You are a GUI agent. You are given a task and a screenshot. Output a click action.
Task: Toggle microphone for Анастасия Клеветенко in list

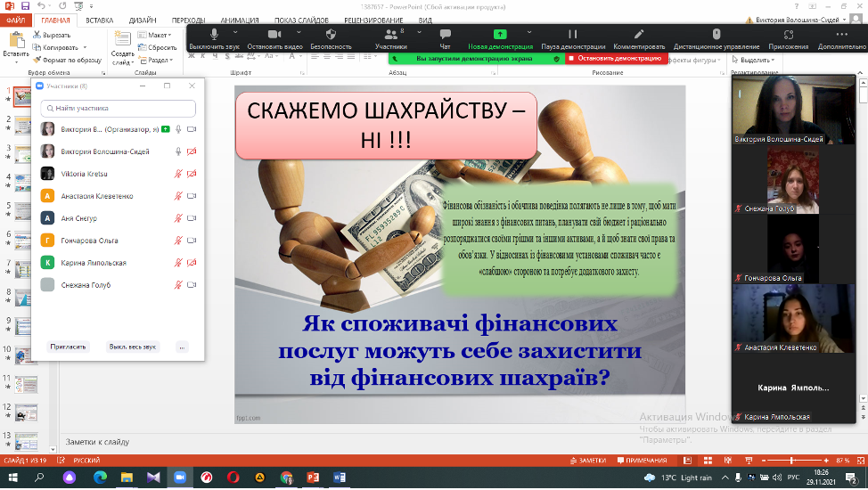click(x=178, y=196)
